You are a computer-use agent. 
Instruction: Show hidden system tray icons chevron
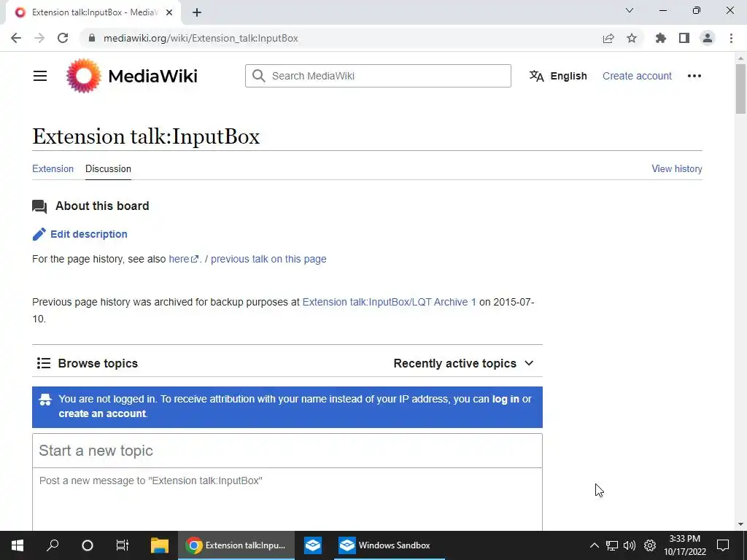tap(594, 545)
